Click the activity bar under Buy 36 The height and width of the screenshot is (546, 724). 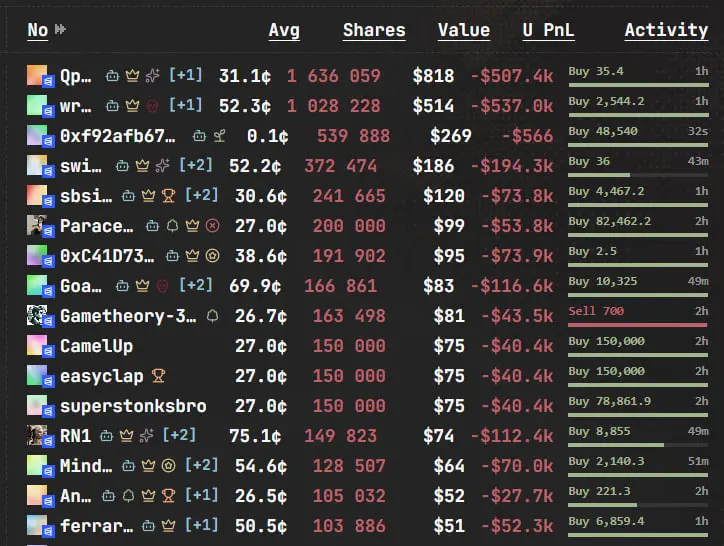(638, 175)
